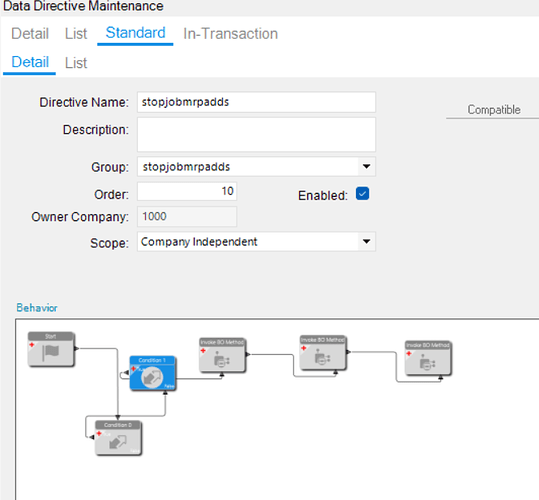The width and height of the screenshot is (539, 500).
Task: Select the first Invoke BO Method node
Action: tap(222, 355)
